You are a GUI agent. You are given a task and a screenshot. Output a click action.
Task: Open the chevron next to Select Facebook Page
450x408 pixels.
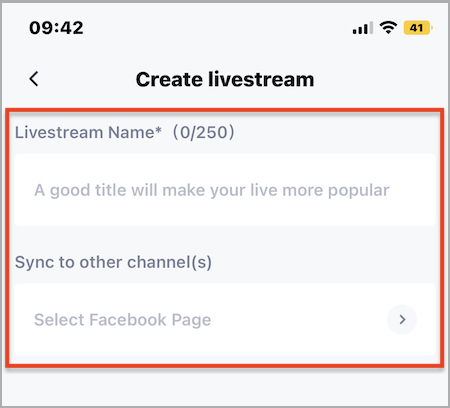[x=402, y=319]
